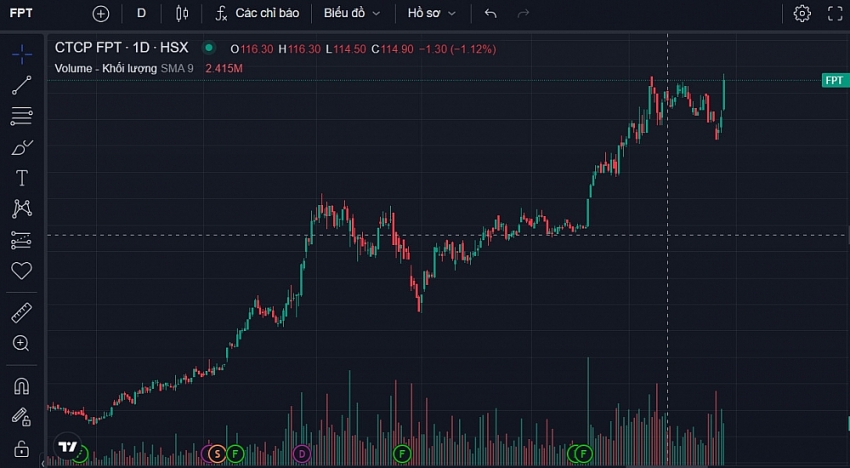The width and height of the screenshot is (850, 468).
Task: Click the FPT symbol search button
Action: pyautogui.click(x=22, y=14)
